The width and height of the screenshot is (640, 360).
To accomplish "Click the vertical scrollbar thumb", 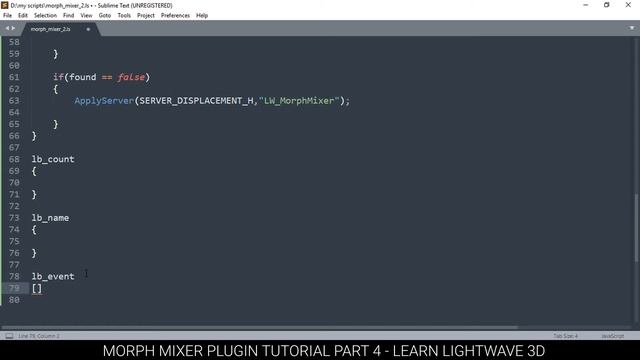I will click(x=636, y=228).
